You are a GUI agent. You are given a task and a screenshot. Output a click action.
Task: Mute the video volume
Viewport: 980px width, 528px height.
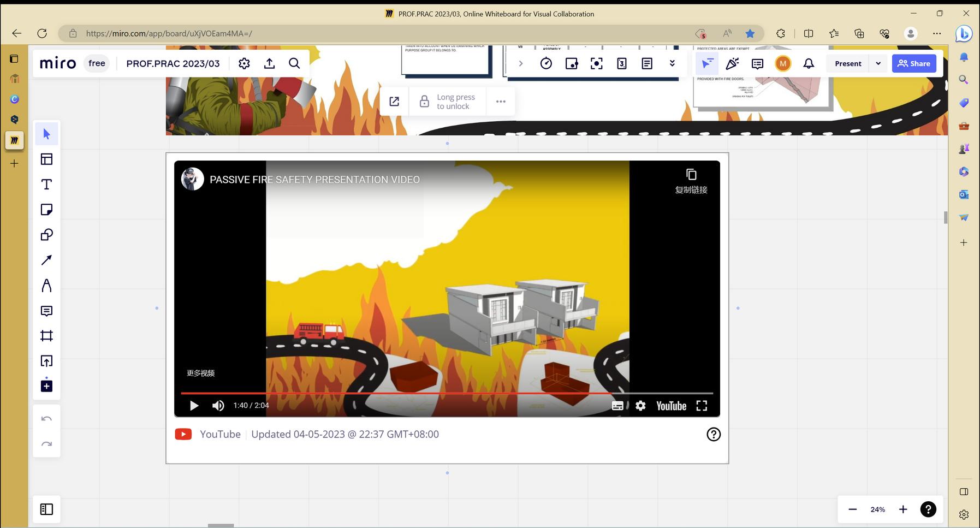click(x=218, y=406)
